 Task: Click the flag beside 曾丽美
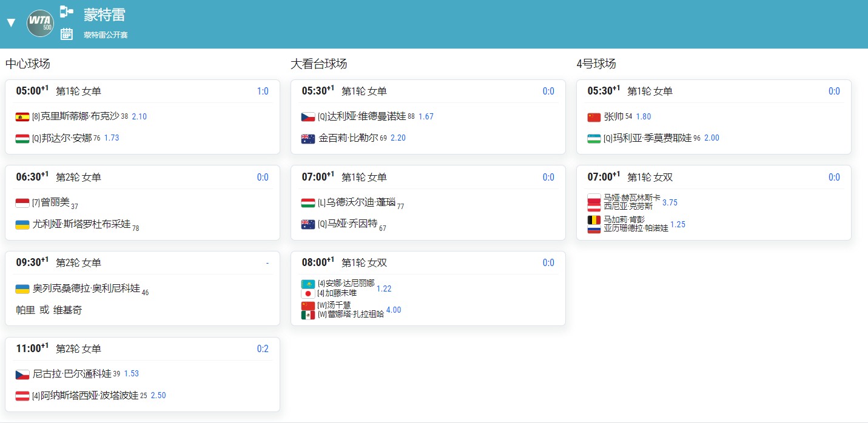(22, 202)
